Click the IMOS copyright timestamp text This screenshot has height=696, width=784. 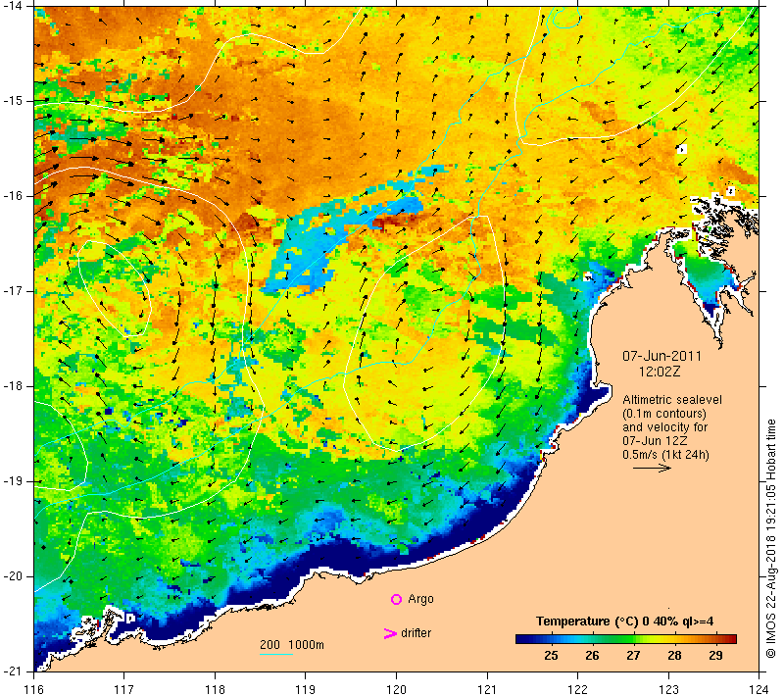(770, 539)
